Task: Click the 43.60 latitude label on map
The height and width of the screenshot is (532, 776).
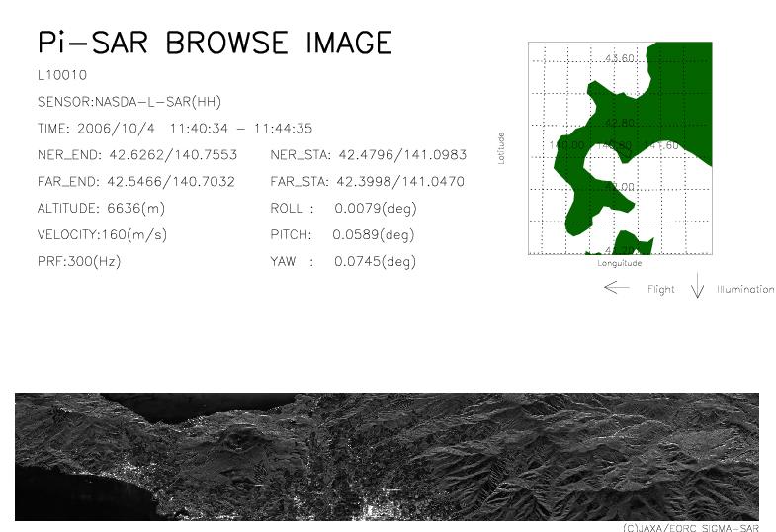Action: [x=619, y=58]
